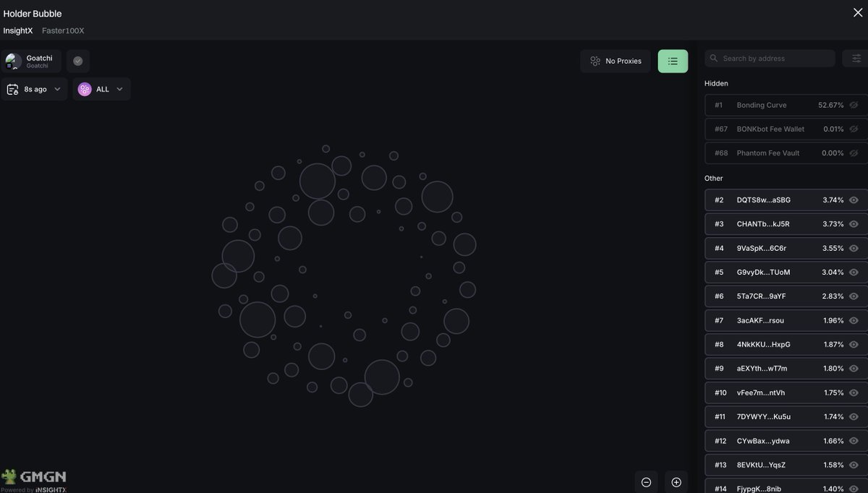Viewport: 868px width, 493px height.
Task: Click the 3.74% holding value
Action: [x=833, y=200]
